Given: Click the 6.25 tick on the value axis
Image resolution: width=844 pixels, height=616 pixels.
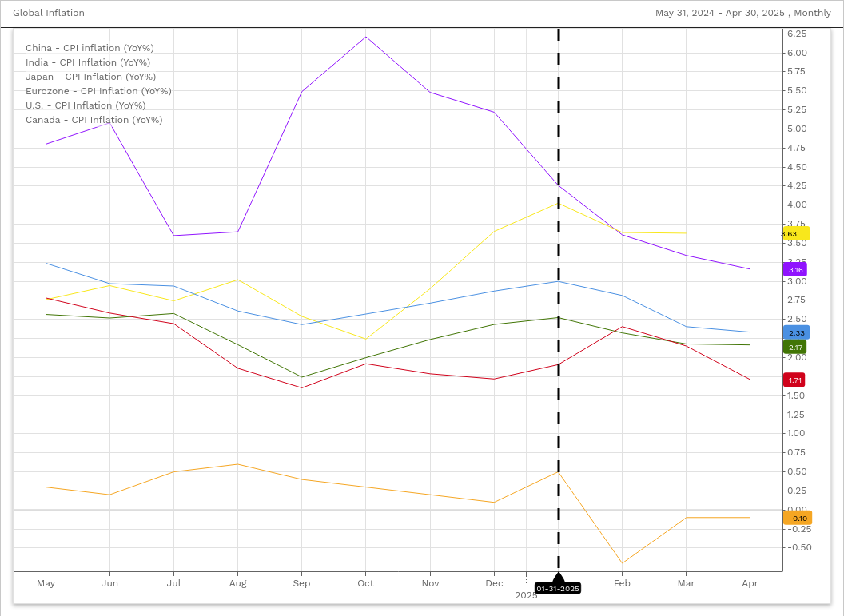Looking at the screenshot, I should click(797, 34).
